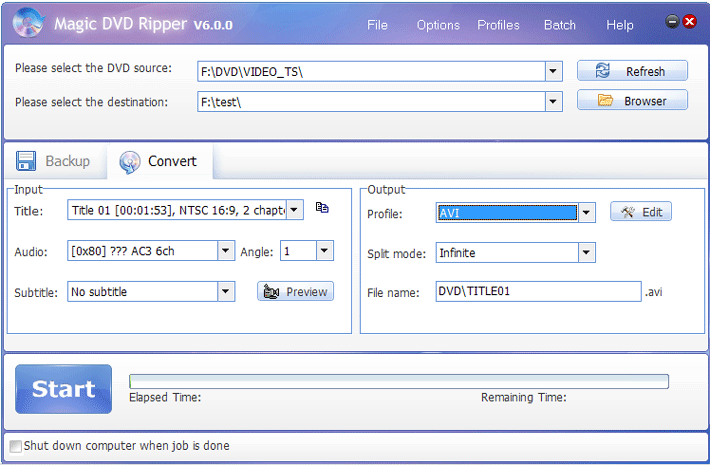Open the Subtitle dropdown
This screenshot has height=465, width=710.
[x=225, y=291]
